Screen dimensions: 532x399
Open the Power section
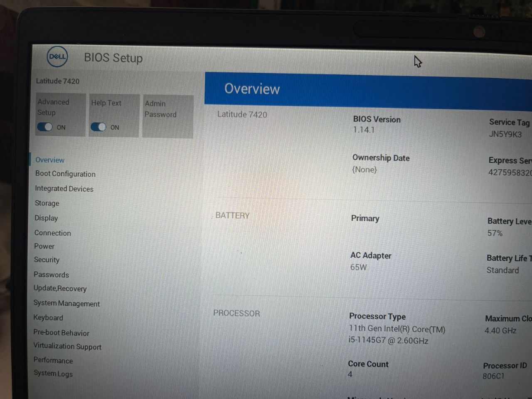44,246
